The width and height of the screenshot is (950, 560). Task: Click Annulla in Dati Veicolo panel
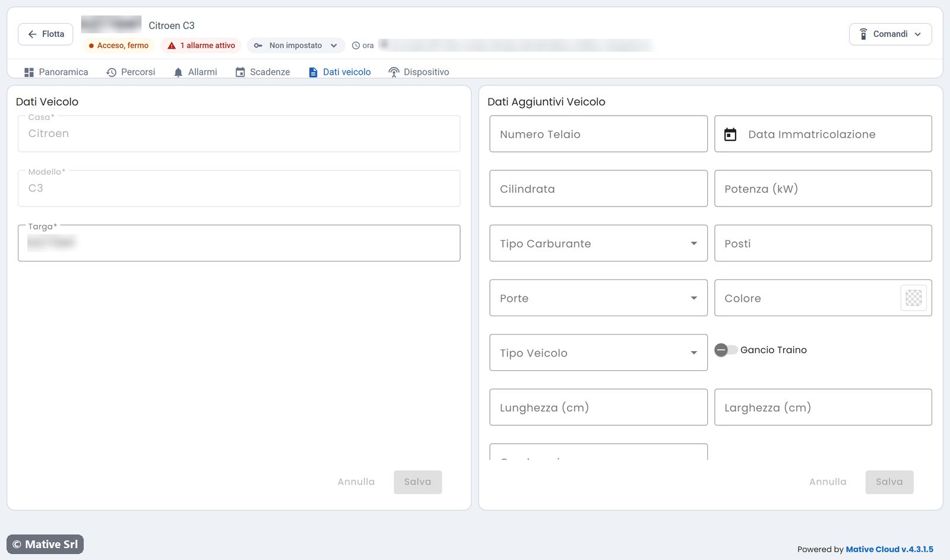click(x=356, y=482)
